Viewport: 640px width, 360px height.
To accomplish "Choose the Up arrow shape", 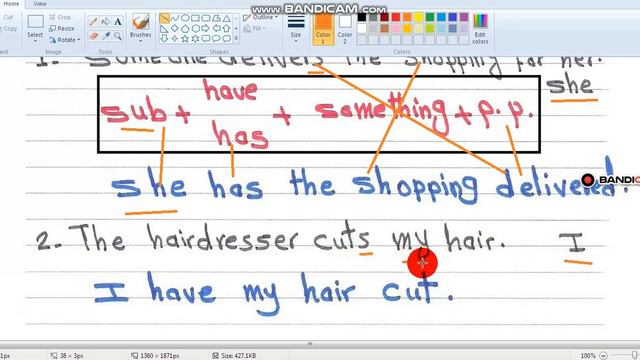I will pos(226,29).
